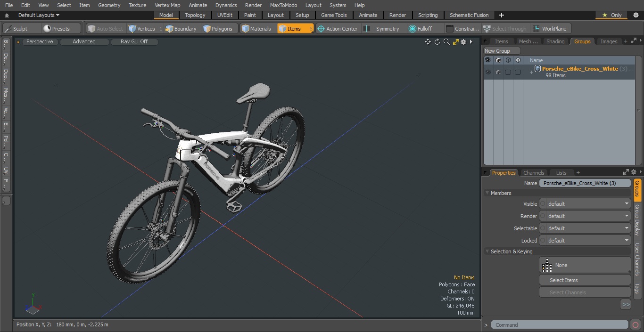The width and height of the screenshot is (644, 332).
Task: Click the viewport arrow menu icon
Action: (x=471, y=42)
